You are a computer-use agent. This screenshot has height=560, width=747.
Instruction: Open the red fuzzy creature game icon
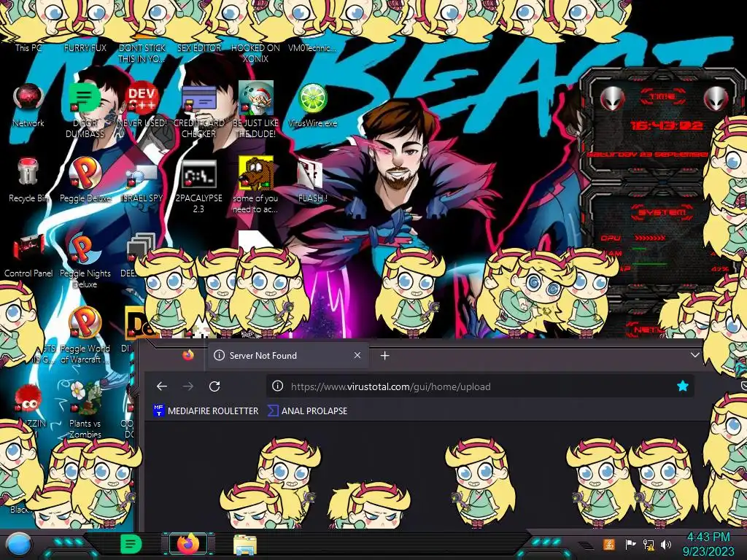click(28, 399)
